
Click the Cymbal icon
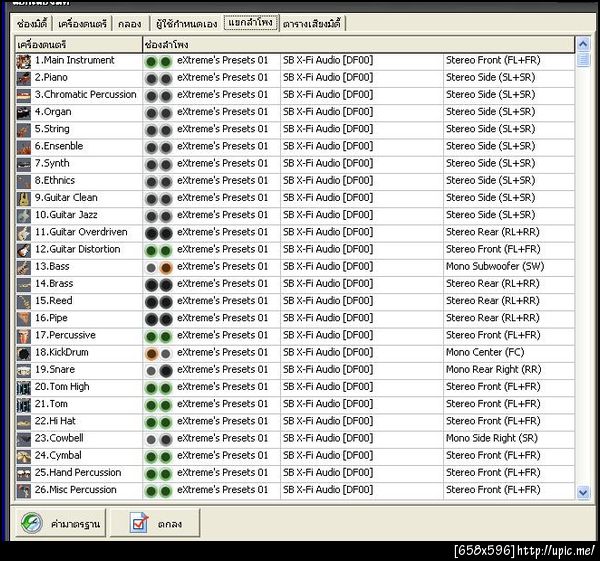click(24, 457)
